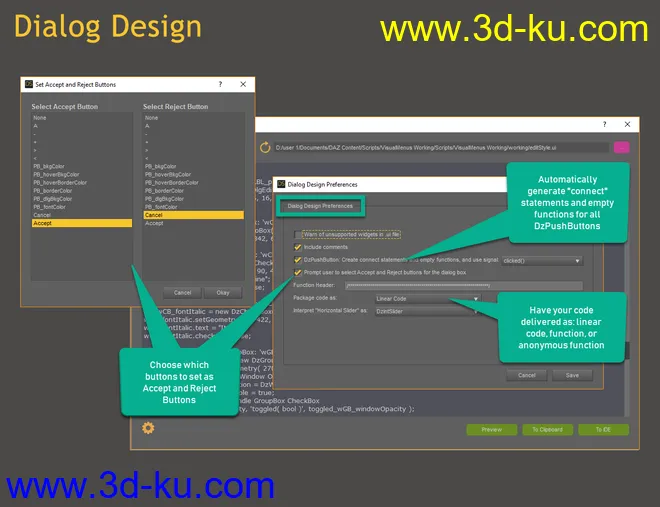Click Save in the preferences dialog
Screen dimensions: 660x507
pyautogui.click(x=572, y=375)
